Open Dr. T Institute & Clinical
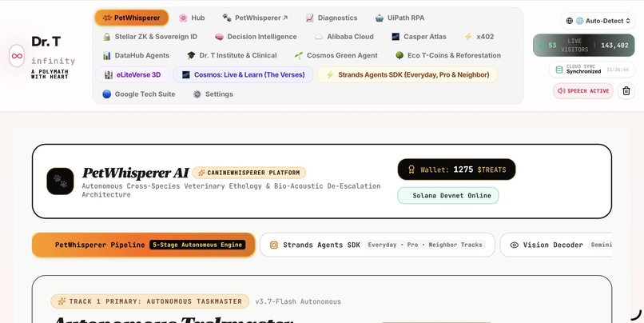This screenshot has height=323, width=644. (x=232, y=55)
